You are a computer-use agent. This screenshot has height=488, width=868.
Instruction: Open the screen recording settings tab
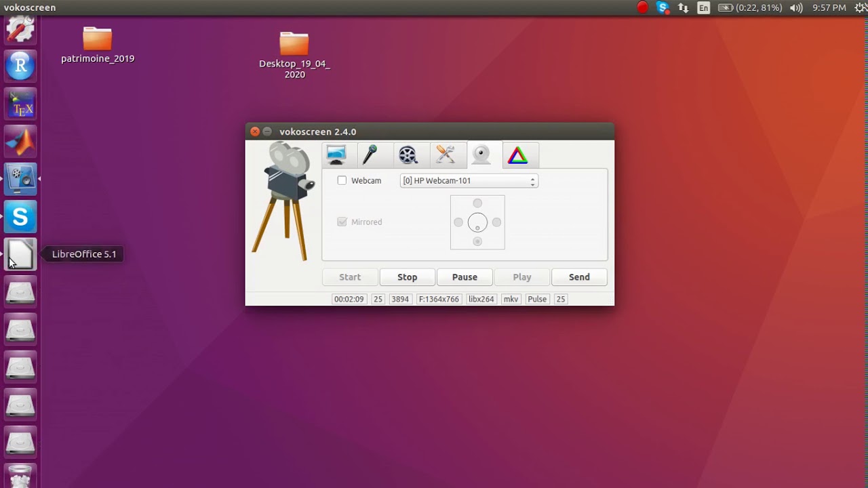[x=336, y=155]
